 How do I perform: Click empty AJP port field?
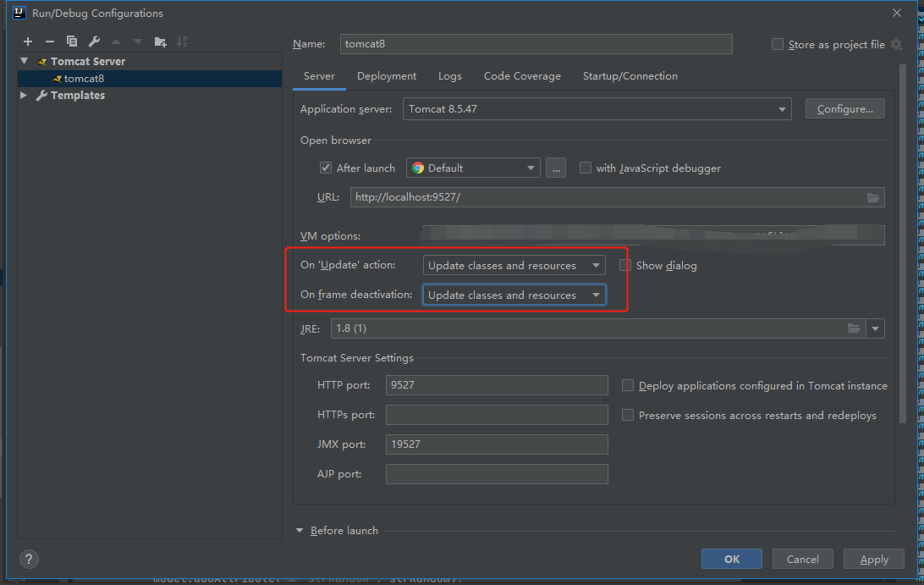tap(497, 474)
